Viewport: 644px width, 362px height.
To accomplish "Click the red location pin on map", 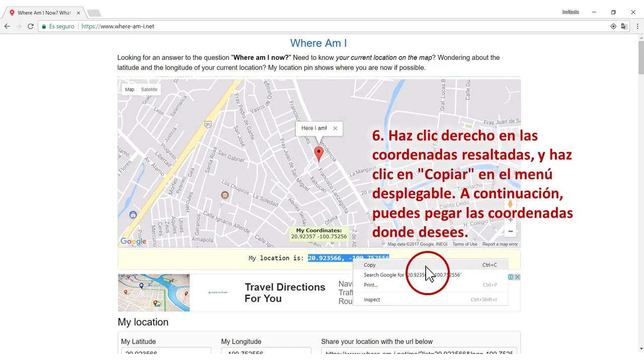I will (x=318, y=154).
